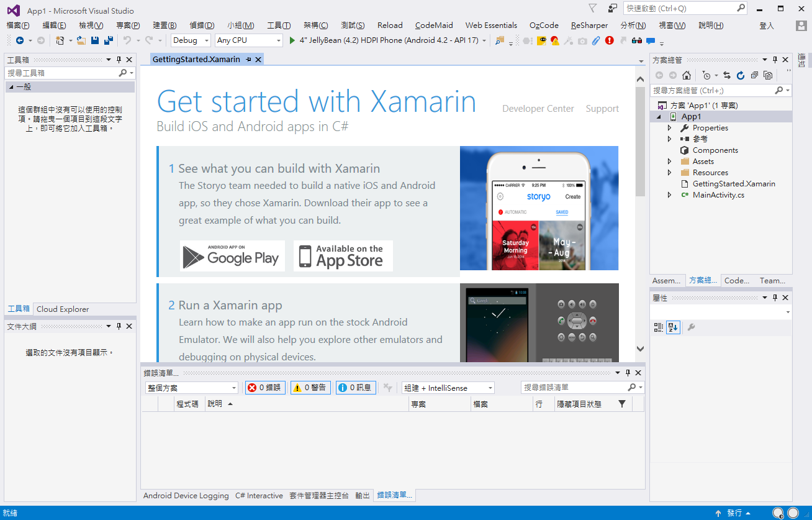
Task: Click the Alphabetical sort icon in Properties
Action: point(673,327)
